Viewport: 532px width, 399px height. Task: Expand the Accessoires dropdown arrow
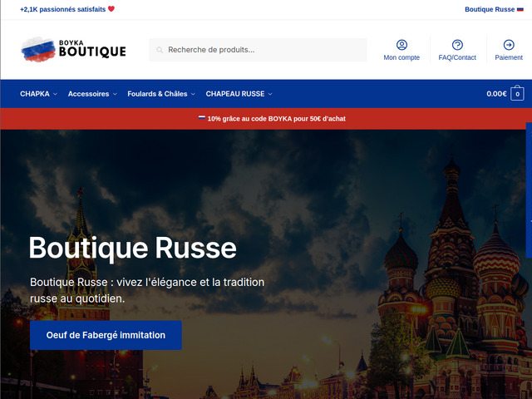pos(115,95)
